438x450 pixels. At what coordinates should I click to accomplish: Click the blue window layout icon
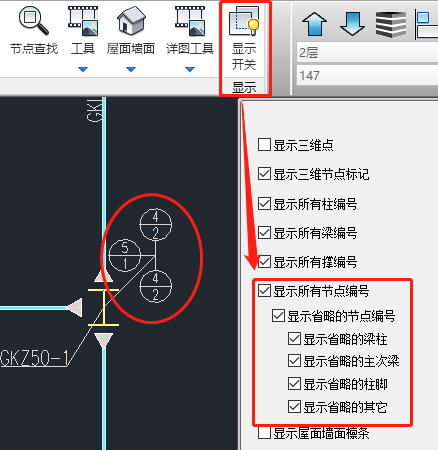[427, 25]
